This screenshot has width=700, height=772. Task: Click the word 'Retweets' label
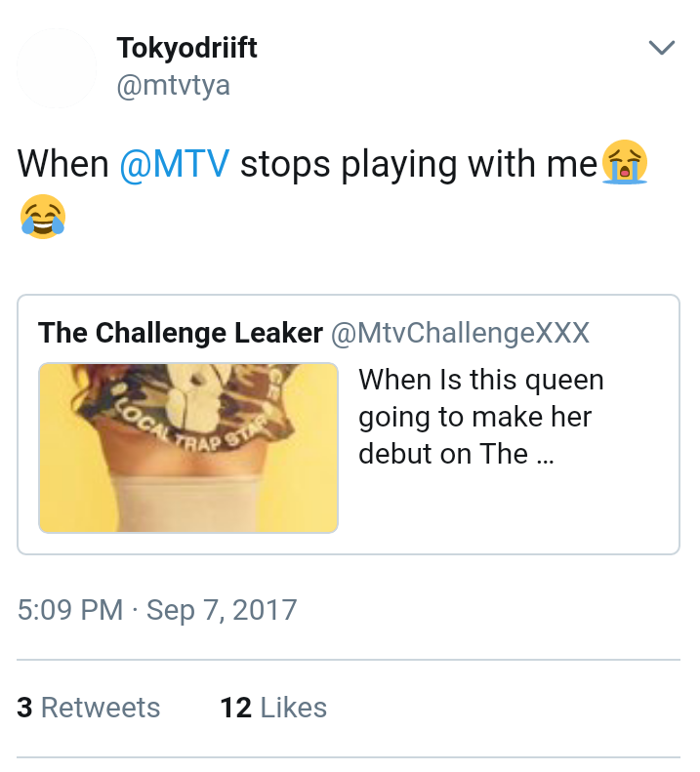point(101,708)
